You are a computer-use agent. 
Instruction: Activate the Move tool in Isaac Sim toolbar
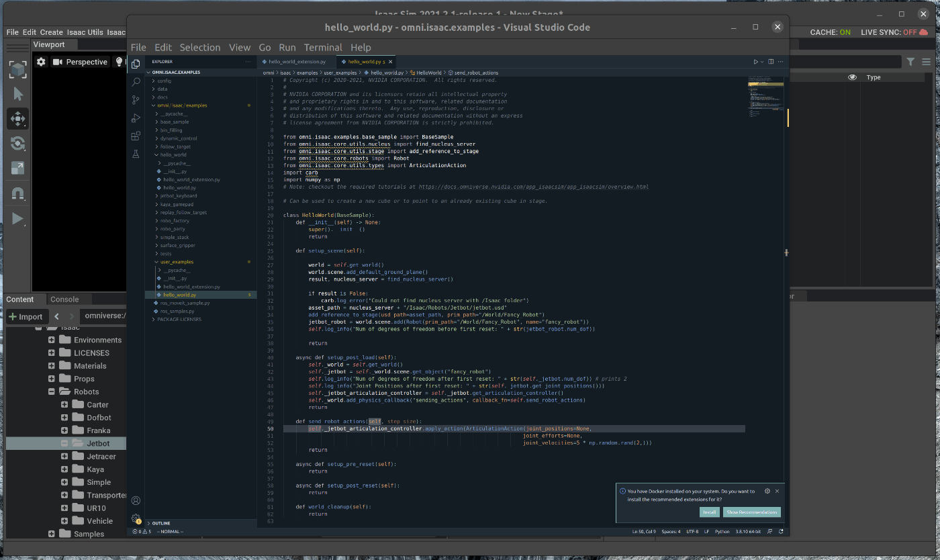pos(17,119)
